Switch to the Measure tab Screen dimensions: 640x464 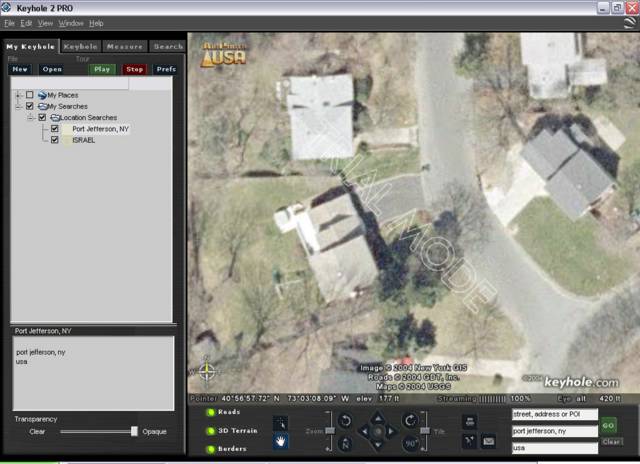tap(125, 47)
